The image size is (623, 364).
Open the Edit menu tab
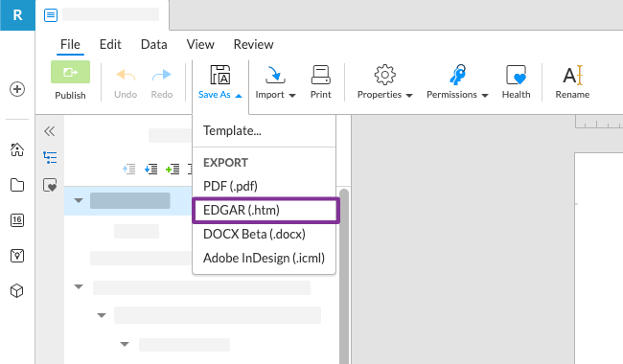(110, 44)
